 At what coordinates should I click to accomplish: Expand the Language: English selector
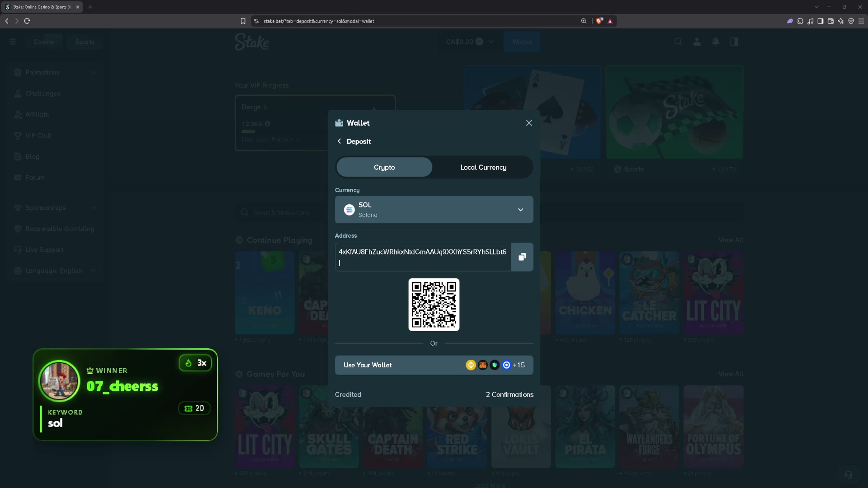point(55,271)
